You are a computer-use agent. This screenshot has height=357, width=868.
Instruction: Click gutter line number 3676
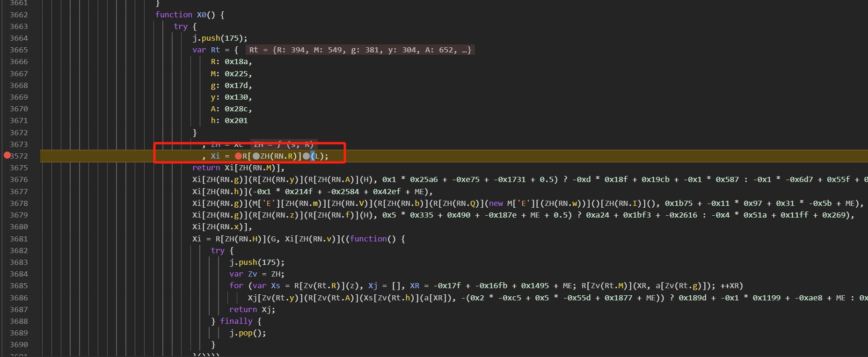19,179
